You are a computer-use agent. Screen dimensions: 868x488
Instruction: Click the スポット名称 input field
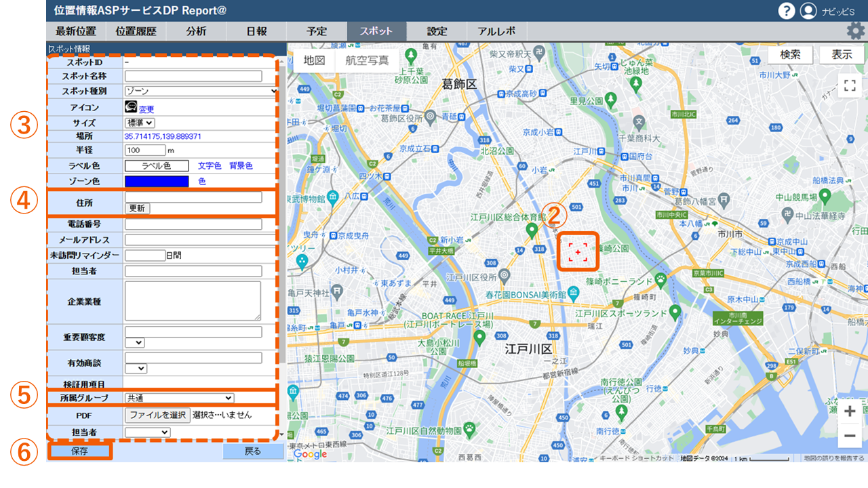click(193, 77)
